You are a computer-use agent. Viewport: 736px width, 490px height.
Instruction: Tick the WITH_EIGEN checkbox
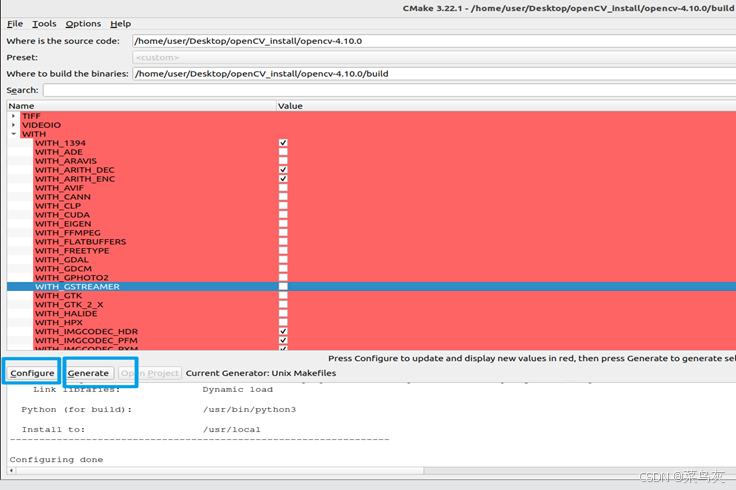pyautogui.click(x=283, y=223)
